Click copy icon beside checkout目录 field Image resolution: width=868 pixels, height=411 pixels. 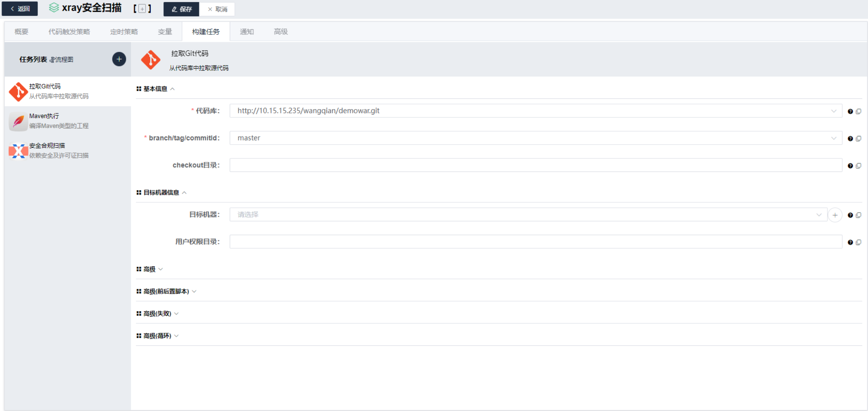859,166
